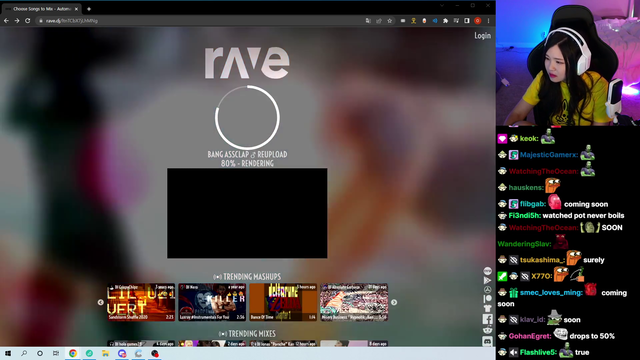The height and width of the screenshot is (360, 640).
Task: Click the Login link
Action: coord(482,36)
